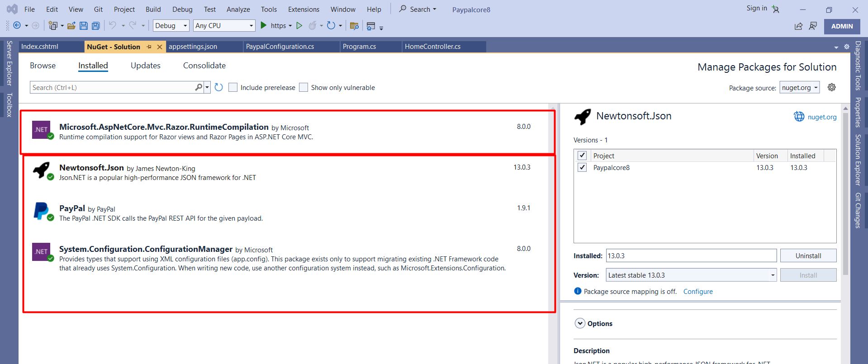This screenshot has width=868, height=364.
Task: Click the Sign in account person icon
Action: tap(776, 9)
